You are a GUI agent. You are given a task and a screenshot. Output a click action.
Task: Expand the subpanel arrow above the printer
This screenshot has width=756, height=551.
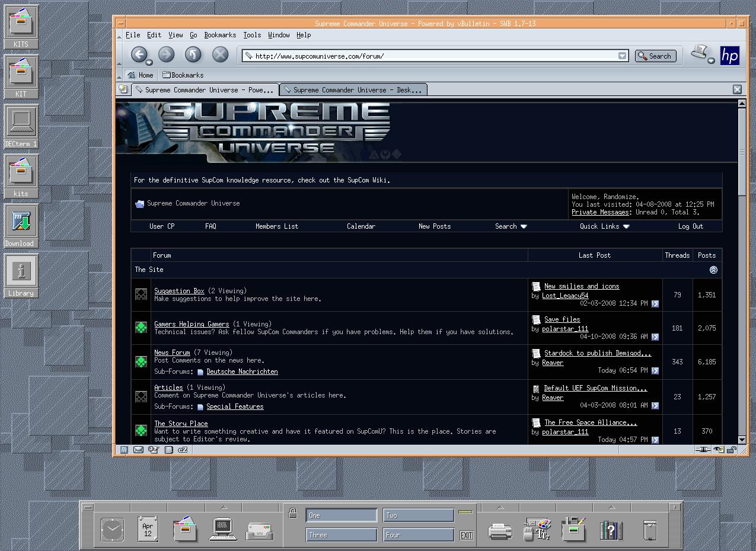[x=500, y=507]
